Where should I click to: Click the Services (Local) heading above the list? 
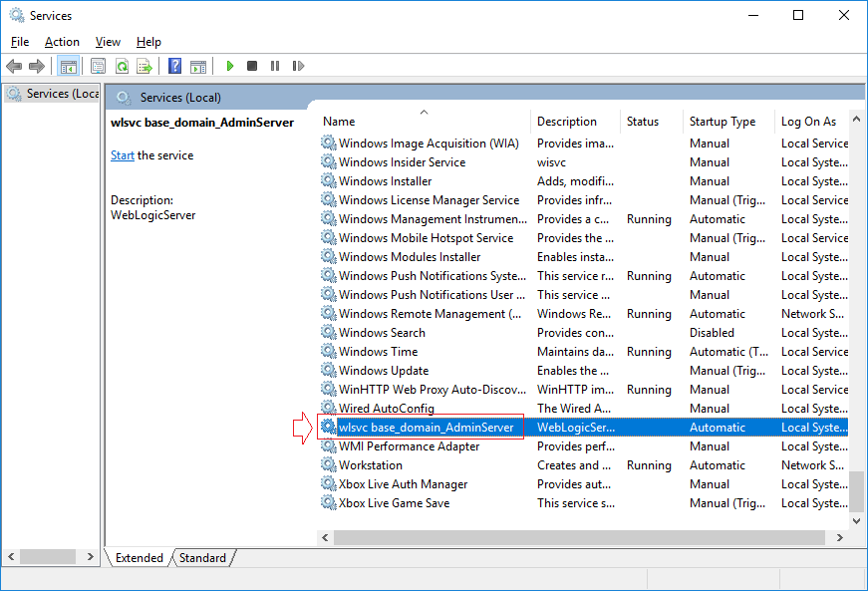tap(180, 98)
